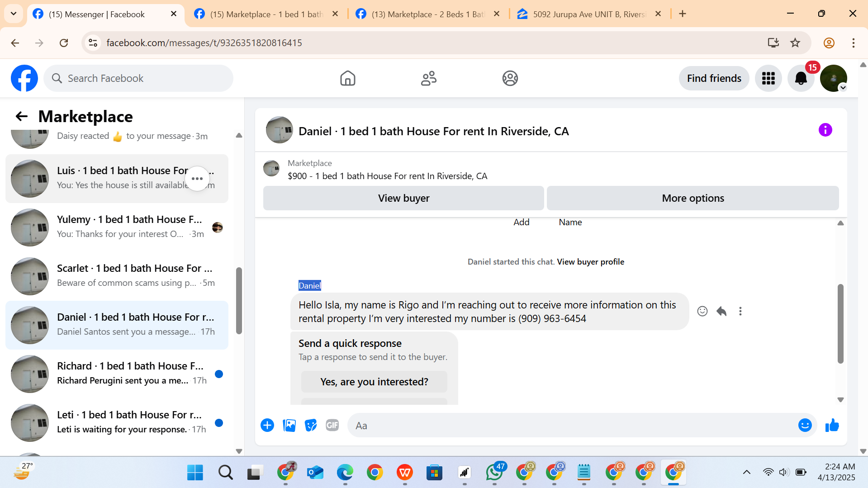868x488 pixels.
Task: Attach a photo using the image icon
Action: (289, 425)
